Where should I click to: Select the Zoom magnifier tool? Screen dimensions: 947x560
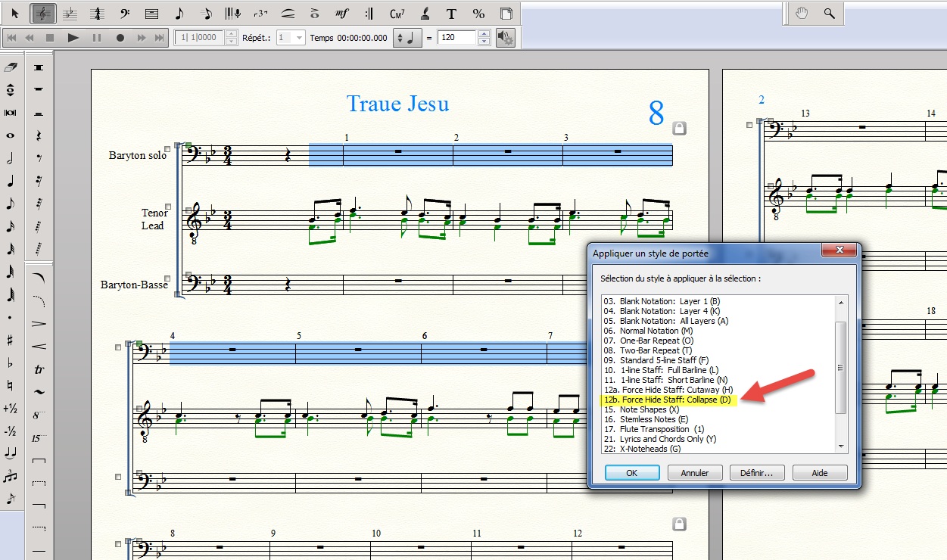[830, 13]
